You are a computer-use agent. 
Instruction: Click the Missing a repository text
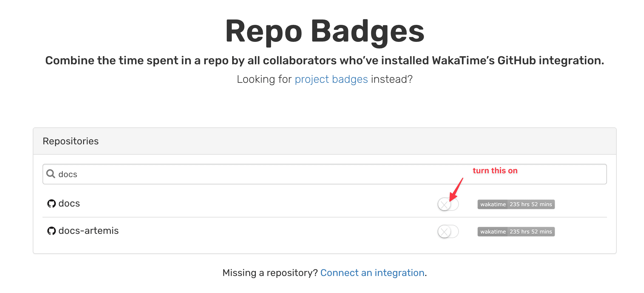[269, 273]
